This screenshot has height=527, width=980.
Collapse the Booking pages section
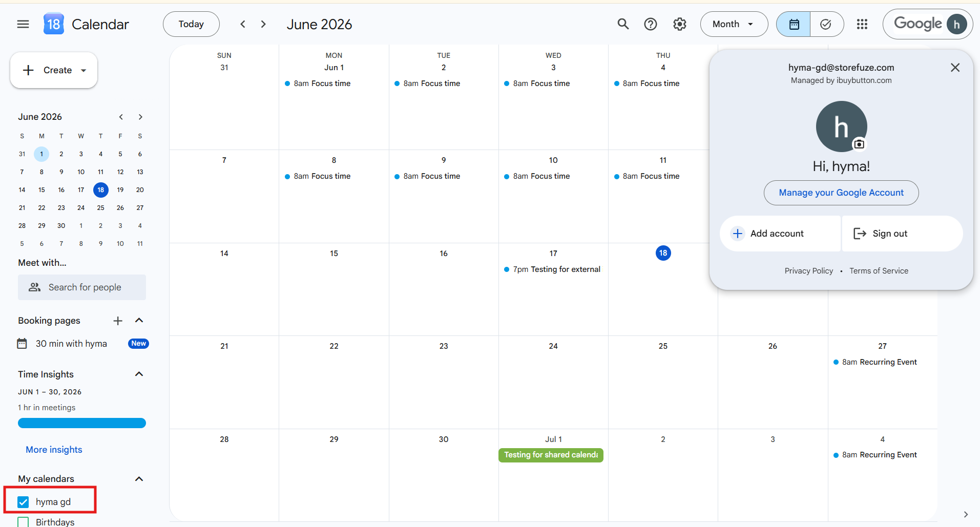pos(139,321)
